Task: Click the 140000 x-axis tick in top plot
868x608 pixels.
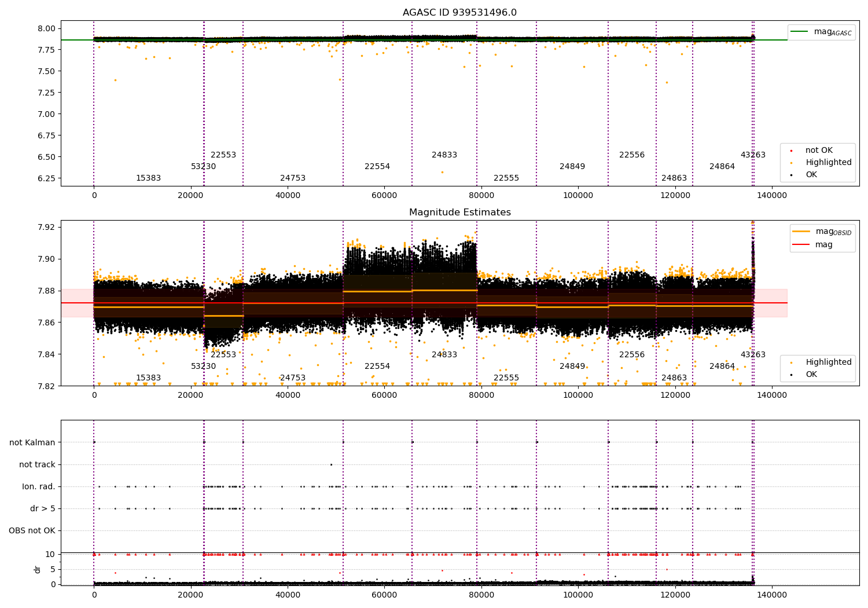Action: [772, 195]
